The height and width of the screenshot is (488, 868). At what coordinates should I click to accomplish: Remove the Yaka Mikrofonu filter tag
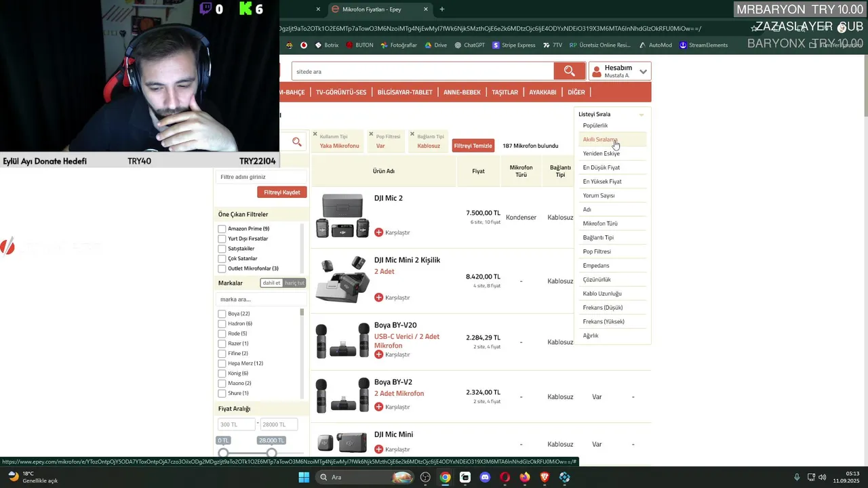[x=315, y=134]
